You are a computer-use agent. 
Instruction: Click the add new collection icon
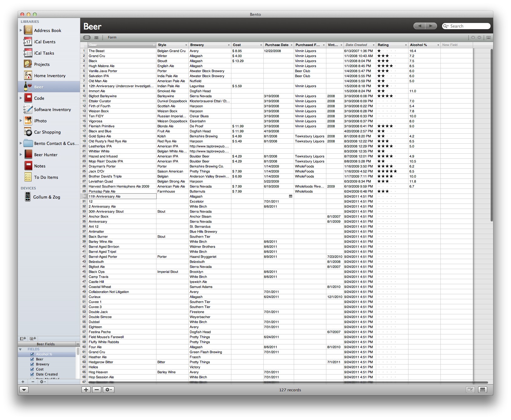(33, 338)
